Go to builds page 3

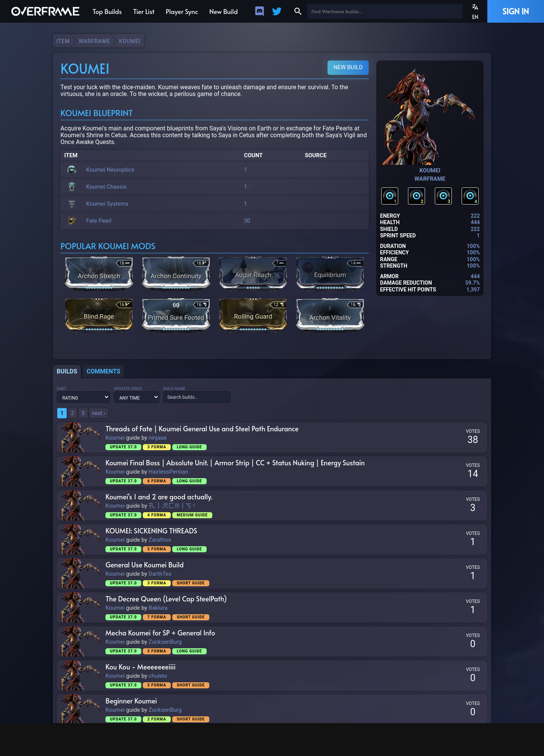click(83, 413)
